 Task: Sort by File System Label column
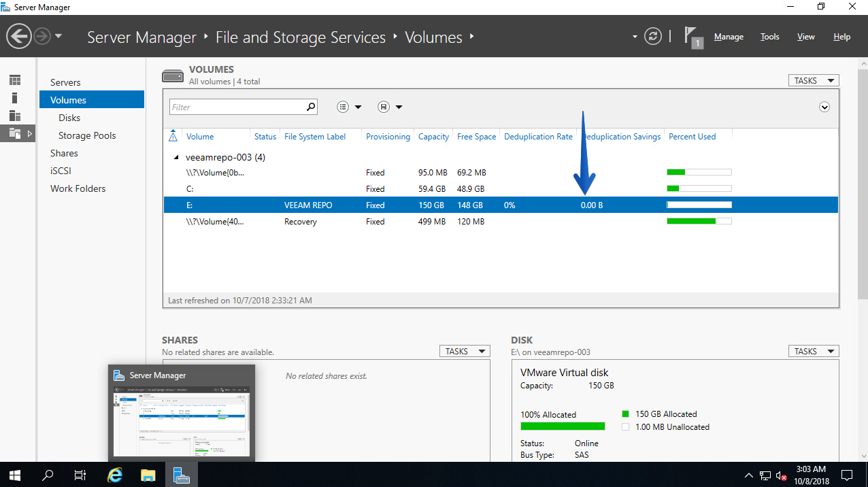coord(315,137)
